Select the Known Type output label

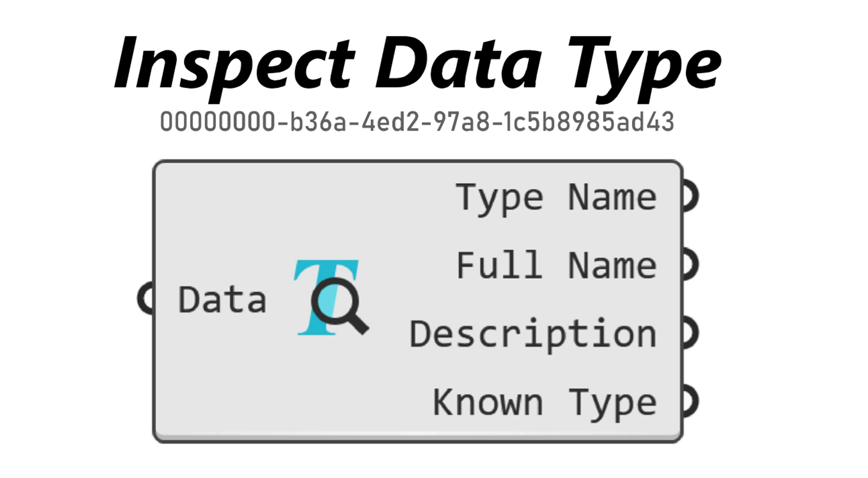[545, 405]
